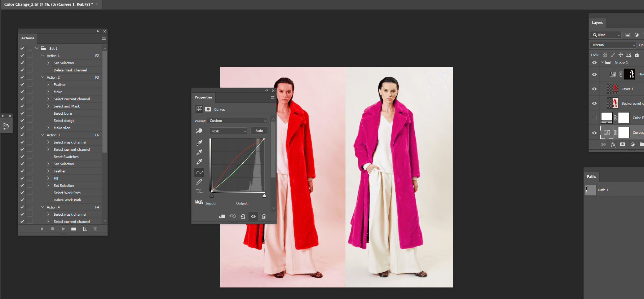This screenshot has height=299, width=644.
Task: Reset Curves to adjustment defaults
Action: [243, 216]
